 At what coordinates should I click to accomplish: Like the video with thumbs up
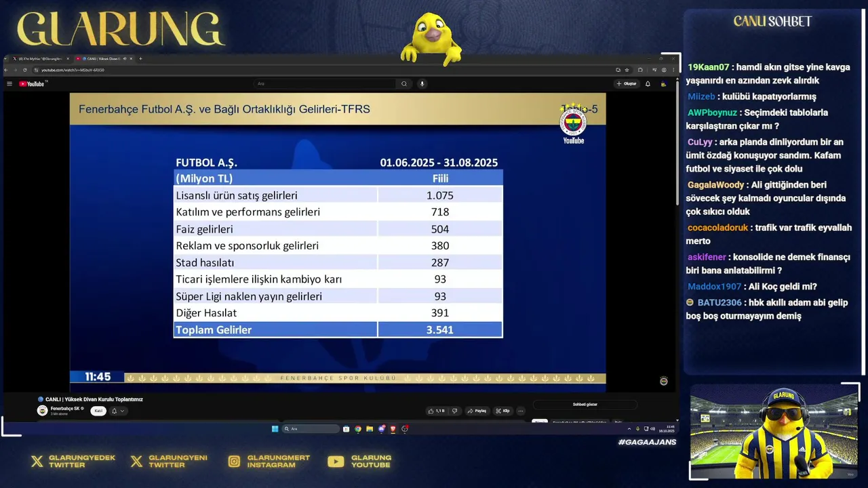436,411
